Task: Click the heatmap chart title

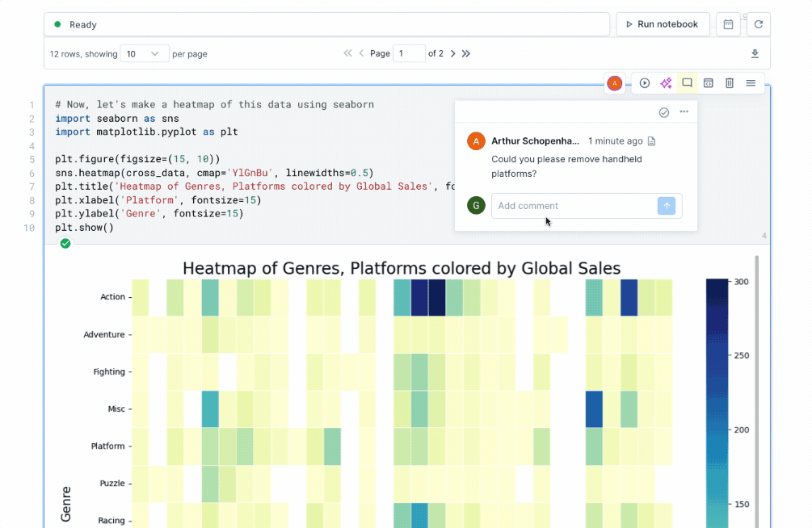Action: [x=402, y=268]
